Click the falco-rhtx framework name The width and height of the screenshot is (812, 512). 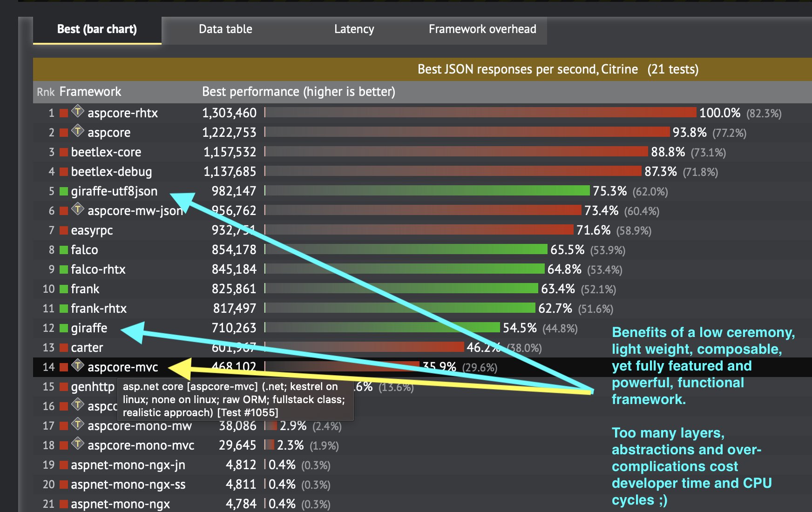point(98,269)
